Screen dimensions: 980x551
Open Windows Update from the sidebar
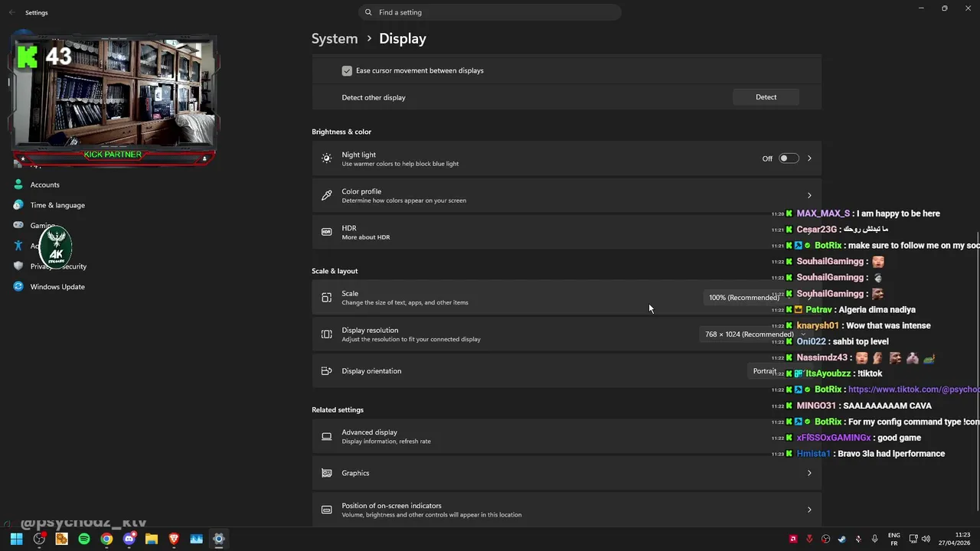[57, 287]
